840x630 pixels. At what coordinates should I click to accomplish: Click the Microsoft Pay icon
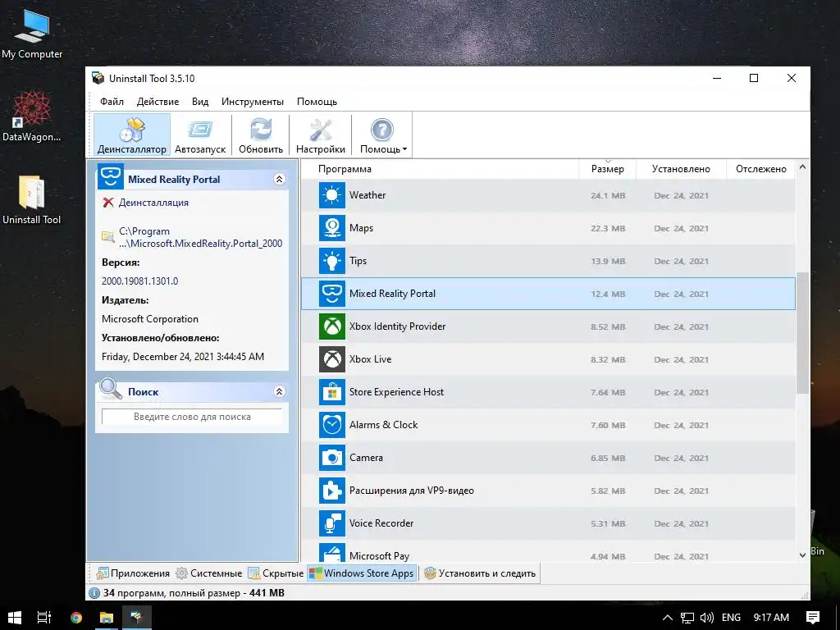(332, 554)
